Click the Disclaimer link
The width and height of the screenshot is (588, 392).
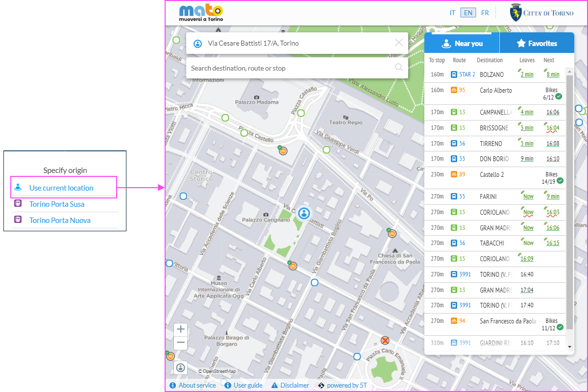point(290,385)
